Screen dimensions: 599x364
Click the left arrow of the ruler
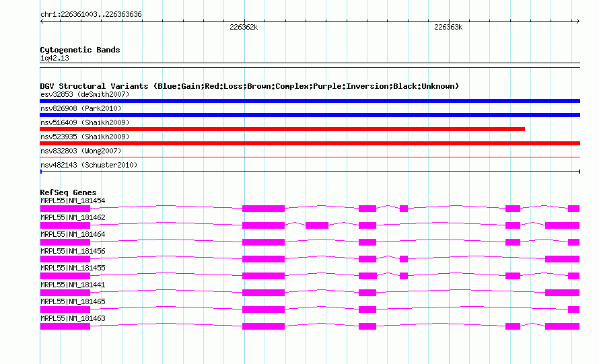point(42,22)
